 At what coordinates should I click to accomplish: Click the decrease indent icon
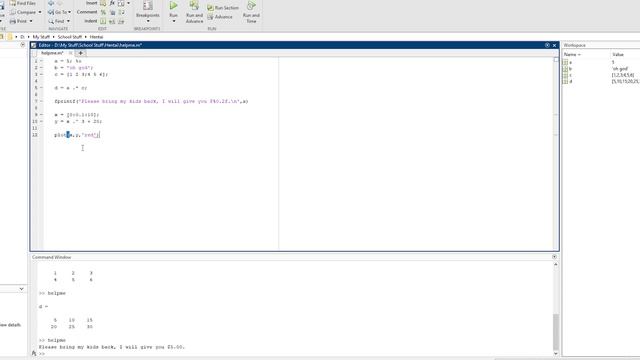point(121,21)
